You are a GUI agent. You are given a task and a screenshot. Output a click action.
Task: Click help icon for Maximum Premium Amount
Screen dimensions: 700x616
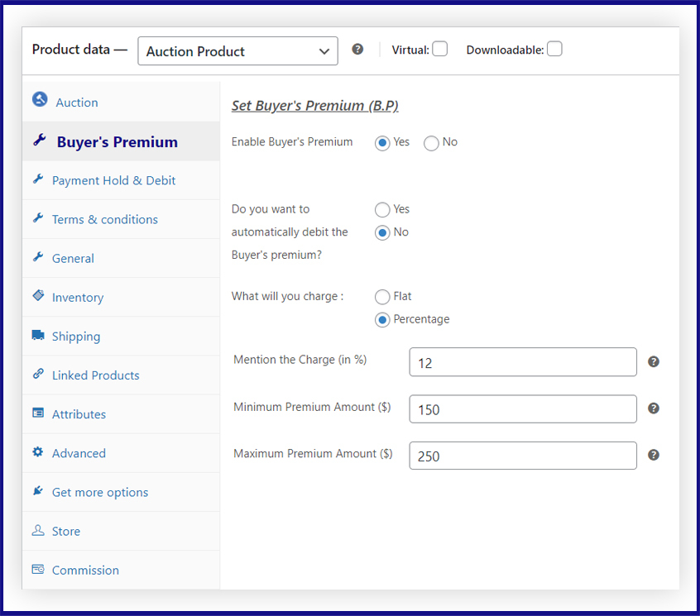(x=654, y=455)
